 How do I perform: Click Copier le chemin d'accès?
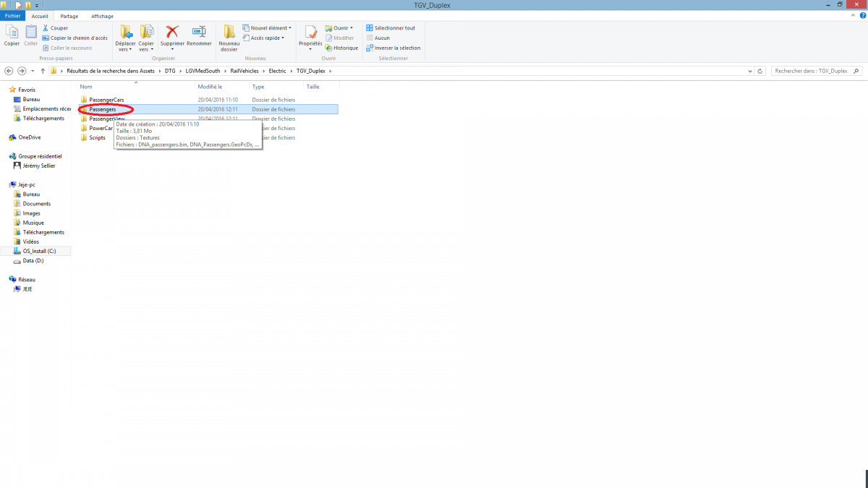pos(75,38)
